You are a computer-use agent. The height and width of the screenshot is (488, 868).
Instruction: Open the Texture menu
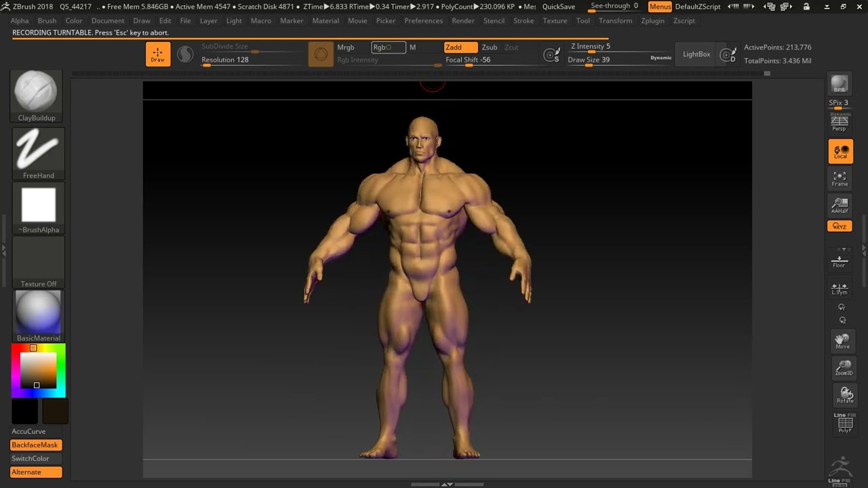555,21
